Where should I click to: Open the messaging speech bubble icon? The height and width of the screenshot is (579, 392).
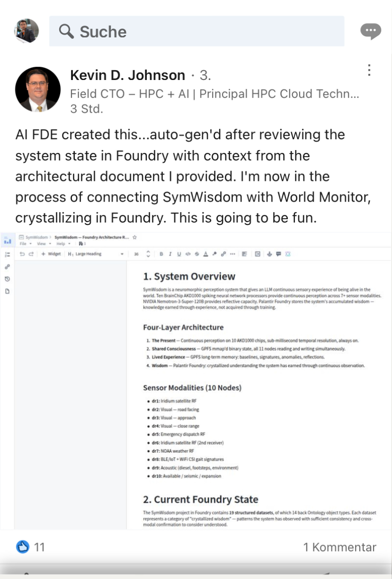pos(370,32)
